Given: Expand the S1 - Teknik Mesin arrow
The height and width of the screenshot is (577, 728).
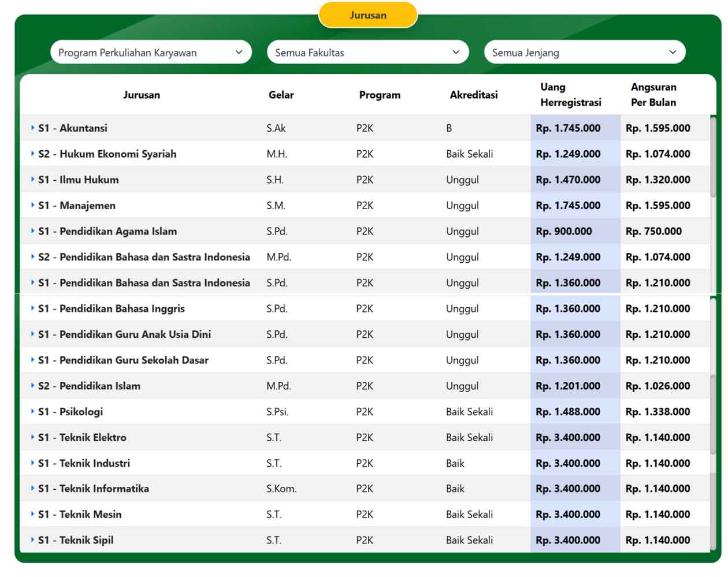Looking at the screenshot, I should [x=32, y=514].
